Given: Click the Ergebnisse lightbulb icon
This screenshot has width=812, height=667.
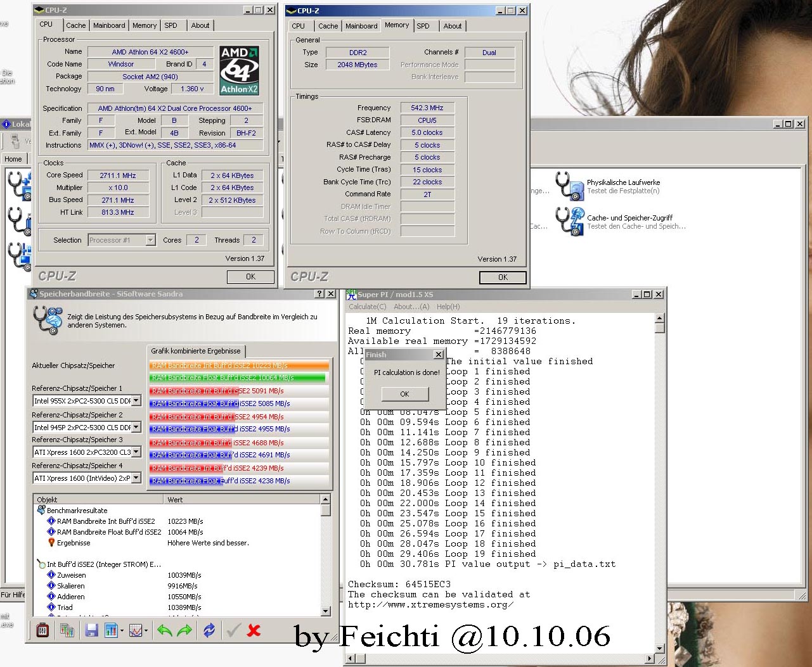Looking at the screenshot, I should pyautogui.click(x=51, y=543).
